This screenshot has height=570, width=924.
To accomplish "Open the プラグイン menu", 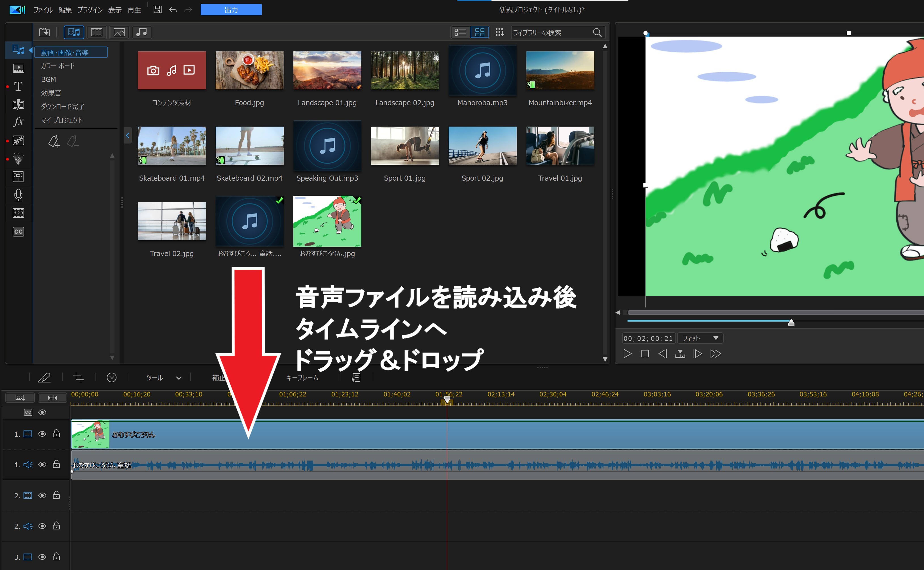I will point(90,10).
